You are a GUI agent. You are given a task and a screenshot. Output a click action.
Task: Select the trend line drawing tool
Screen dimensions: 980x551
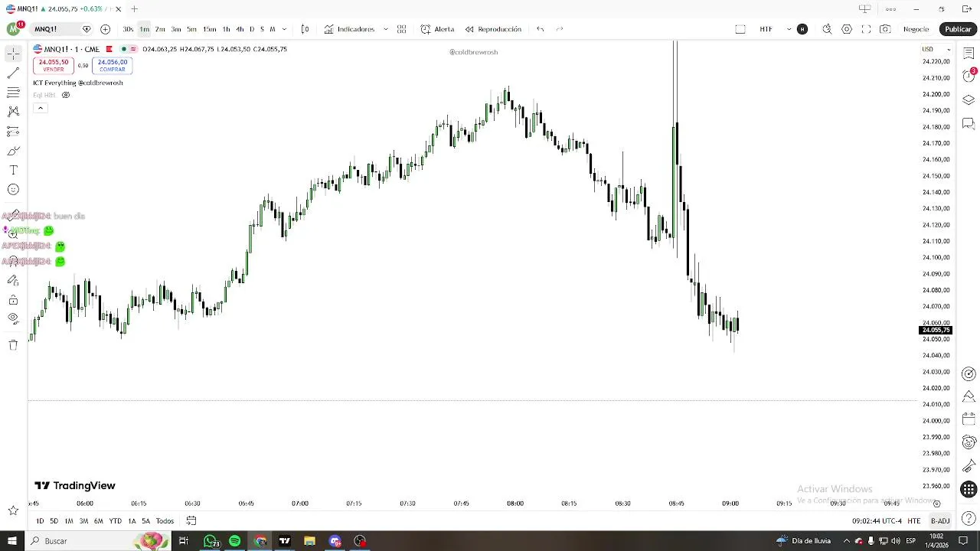tap(13, 73)
